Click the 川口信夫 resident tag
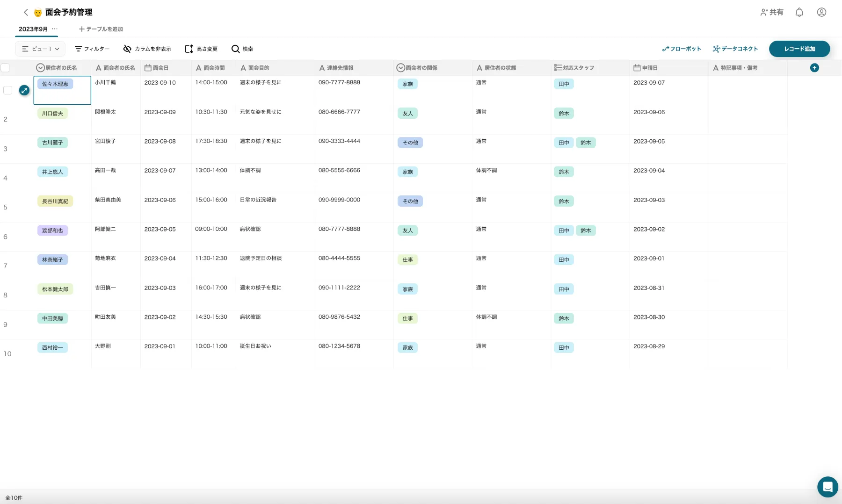The width and height of the screenshot is (842, 504). tap(52, 114)
